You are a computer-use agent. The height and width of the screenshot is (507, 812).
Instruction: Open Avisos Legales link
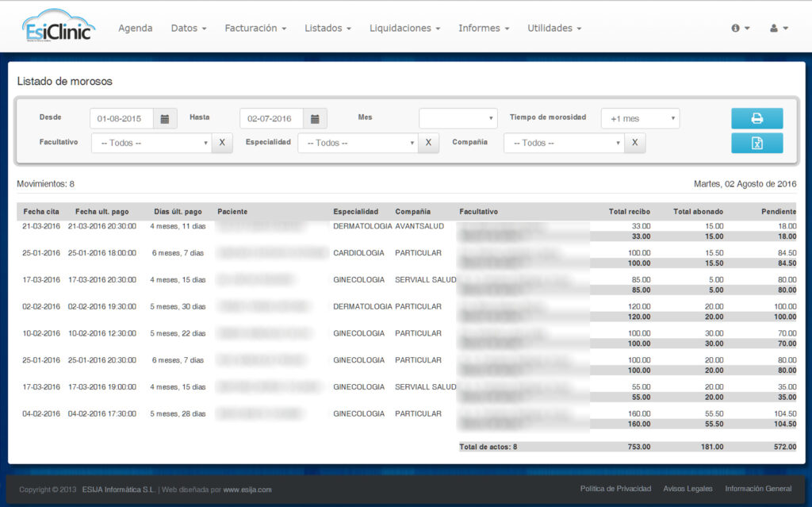688,488
